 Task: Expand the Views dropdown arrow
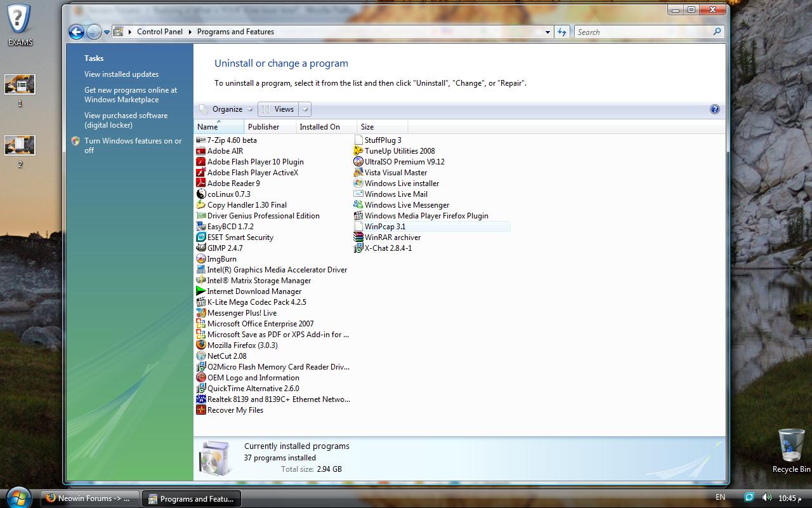tap(305, 109)
